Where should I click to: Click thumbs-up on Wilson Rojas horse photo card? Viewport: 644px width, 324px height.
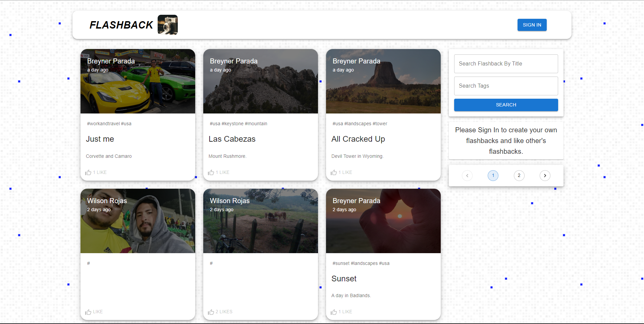click(211, 312)
